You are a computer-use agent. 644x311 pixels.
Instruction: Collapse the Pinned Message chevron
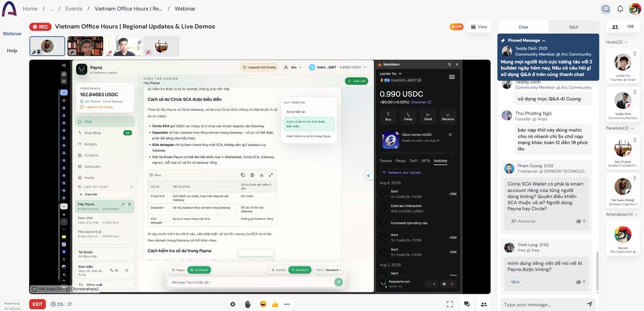click(x=544, y=40)
